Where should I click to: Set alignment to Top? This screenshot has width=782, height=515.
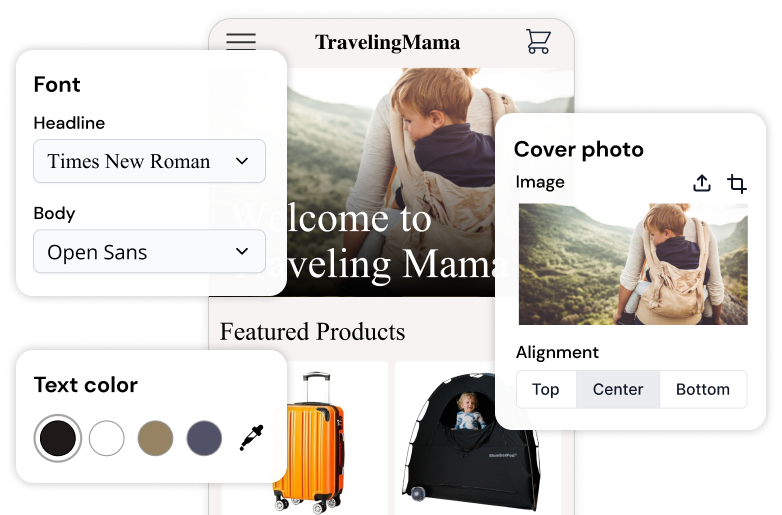tap(546, 389)
